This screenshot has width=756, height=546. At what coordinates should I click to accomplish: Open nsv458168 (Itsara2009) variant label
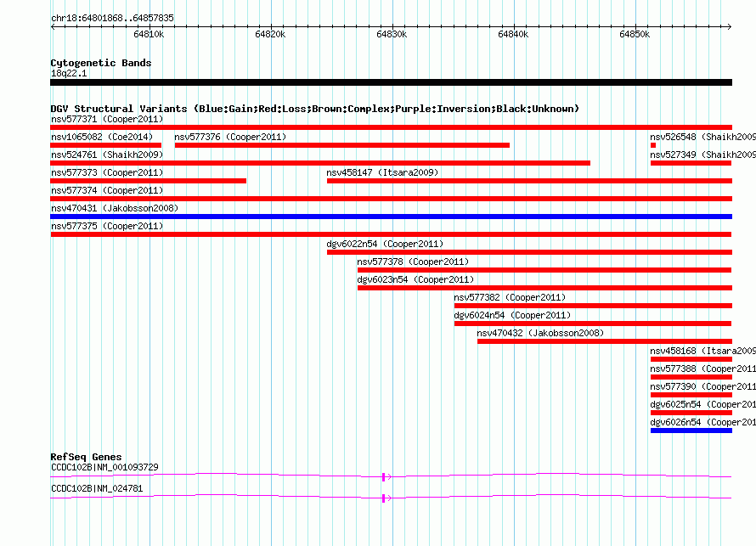pyautogui.click(x=703, y=351)
